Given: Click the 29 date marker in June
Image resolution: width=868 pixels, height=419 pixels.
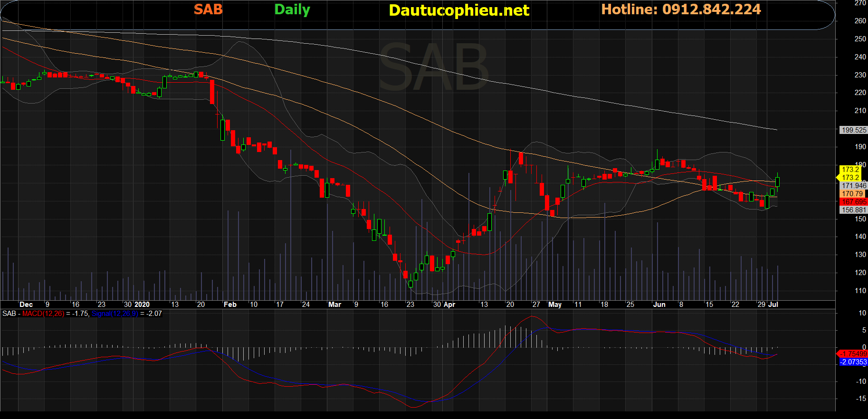Looking at the screenshot, I should click(x=761, y=305).
